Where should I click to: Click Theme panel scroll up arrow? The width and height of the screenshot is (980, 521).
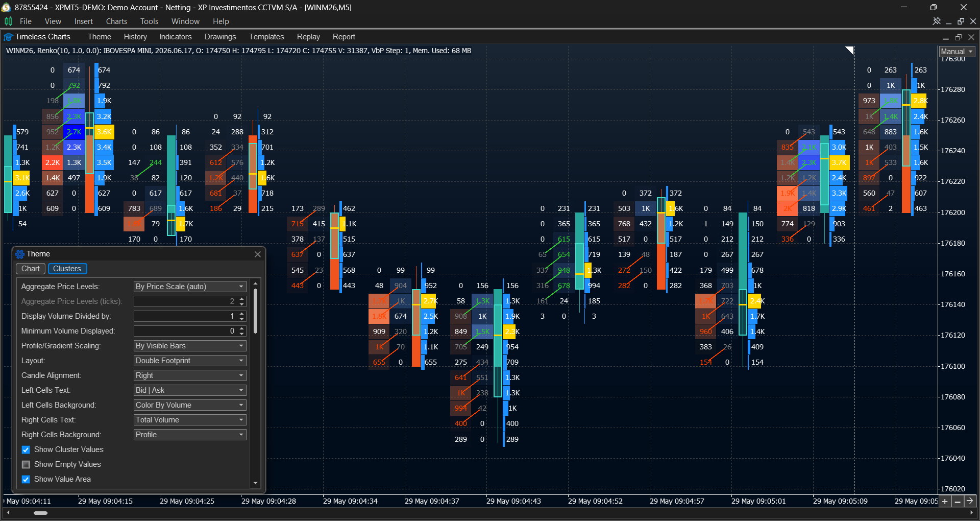click(255, 283)
